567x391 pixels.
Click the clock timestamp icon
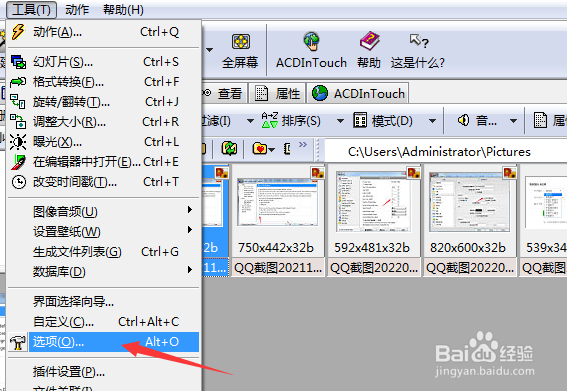coord(18,182)
